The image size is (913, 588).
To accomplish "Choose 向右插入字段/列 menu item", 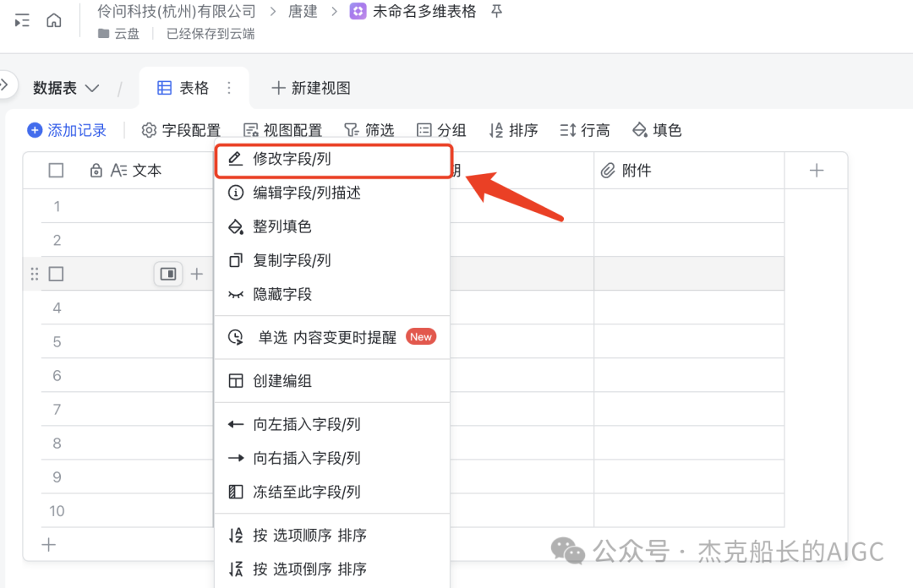I will (333, 458).
